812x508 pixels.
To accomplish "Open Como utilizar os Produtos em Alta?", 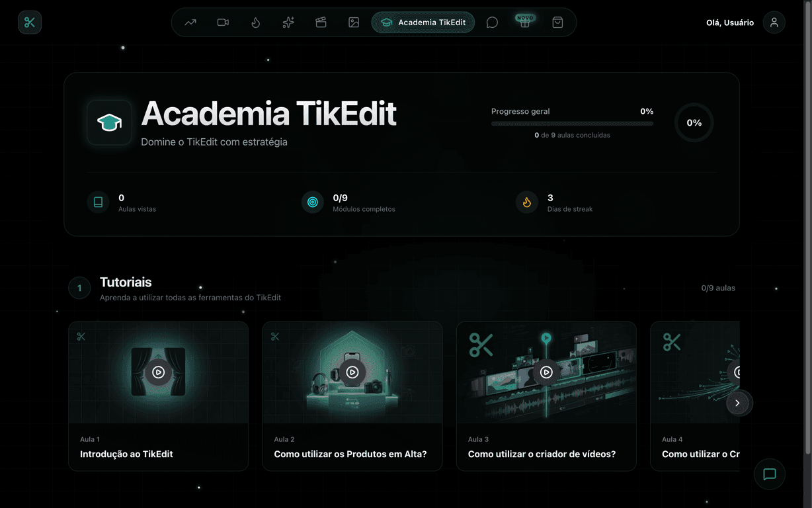I will (350, 454).
